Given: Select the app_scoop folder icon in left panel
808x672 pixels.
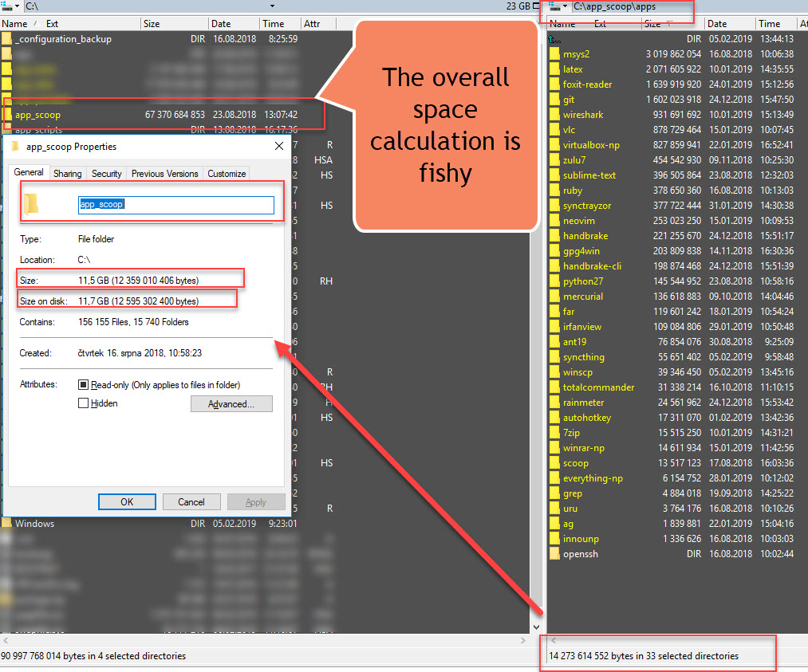Looking at the screenshot, I should pos(7,115).
